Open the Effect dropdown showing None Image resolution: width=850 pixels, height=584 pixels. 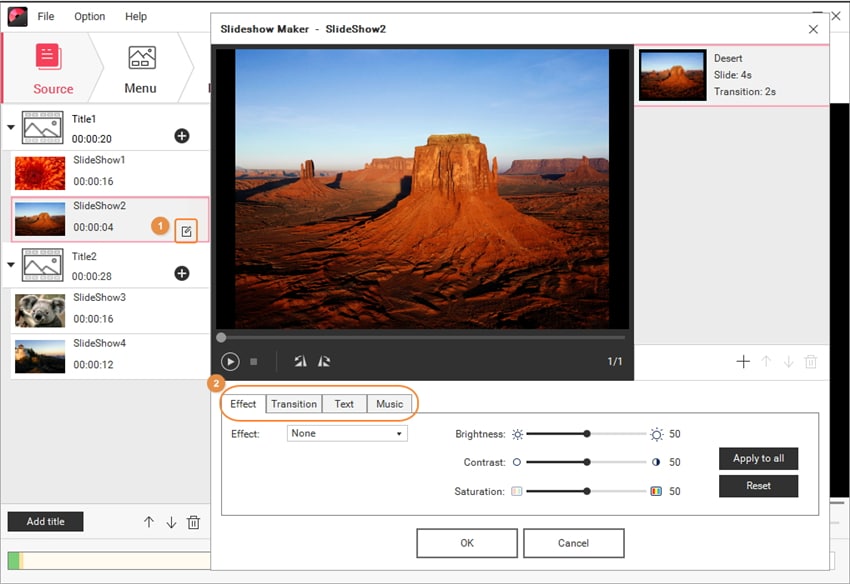pyautogui.click(x=346, y=433)
